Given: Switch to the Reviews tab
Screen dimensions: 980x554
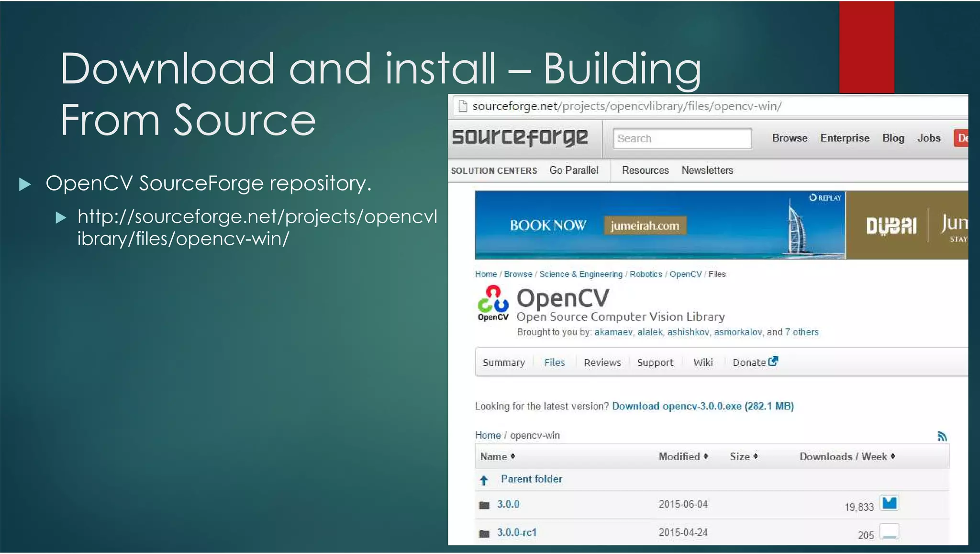Looking at the screenshot, I should [602, 362].
